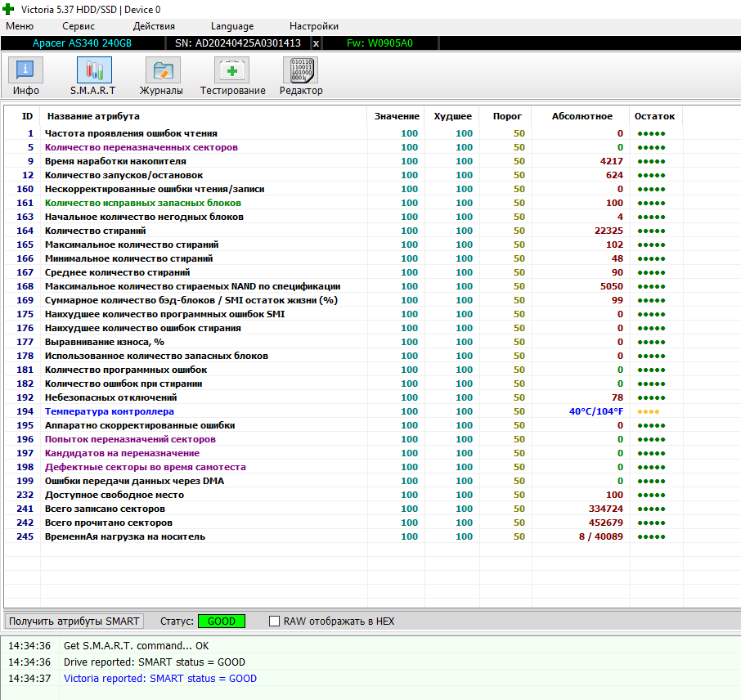The height and width of the screenshot is (700, 741).
Task: Click the Абсолютное column header
Action: click(582, 116)
